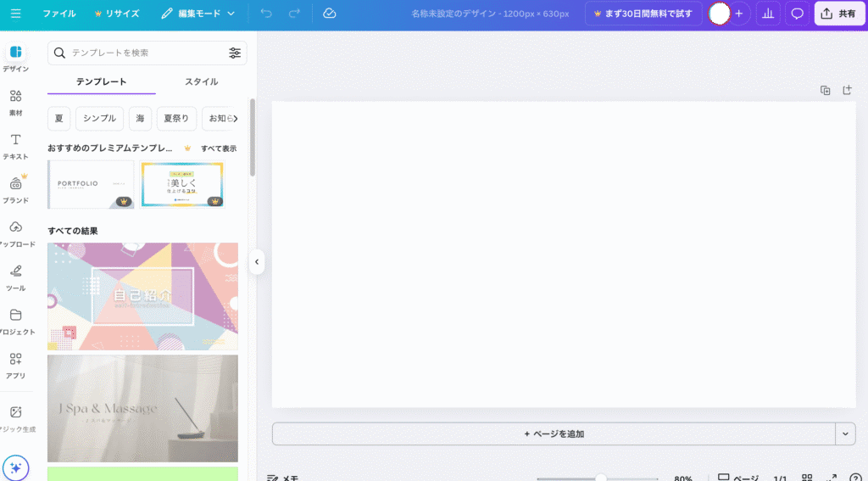The height and width of the screenshot is (481, 868).
Task: Switch to the スタイル tab
Action: tap(201, 81)
